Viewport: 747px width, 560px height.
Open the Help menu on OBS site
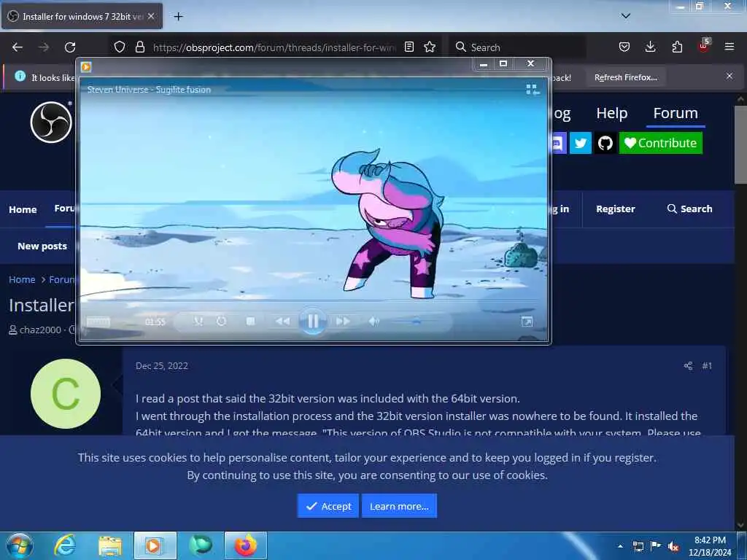coord(612,113)
